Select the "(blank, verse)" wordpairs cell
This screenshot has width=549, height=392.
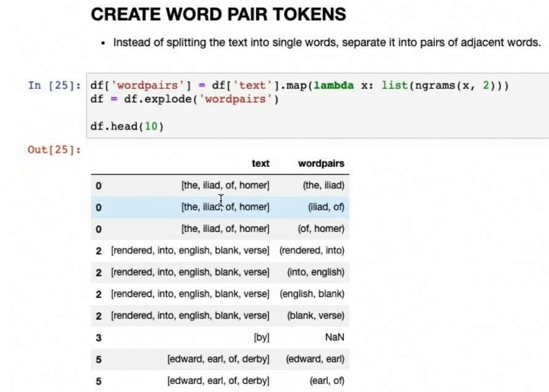[x=316, y=315]
